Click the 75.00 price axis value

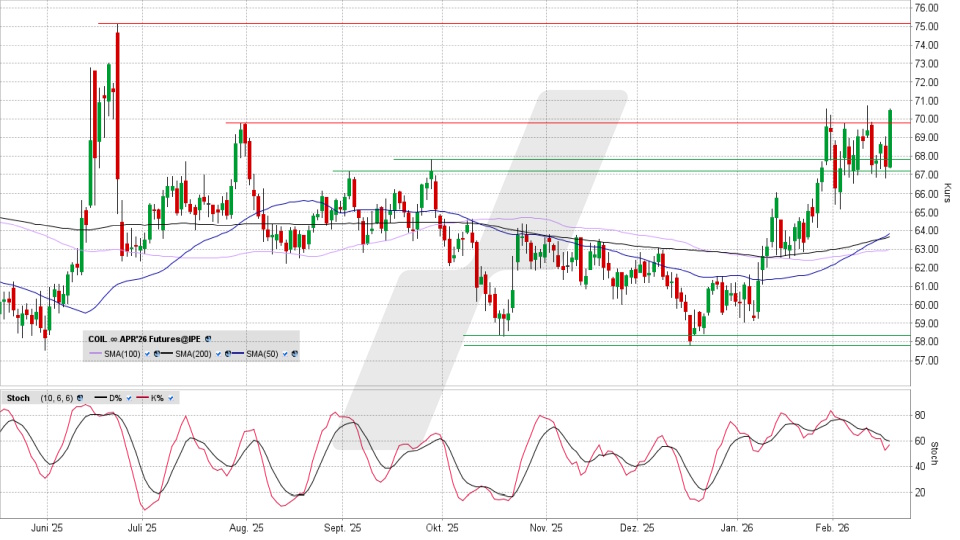(926, 26)
